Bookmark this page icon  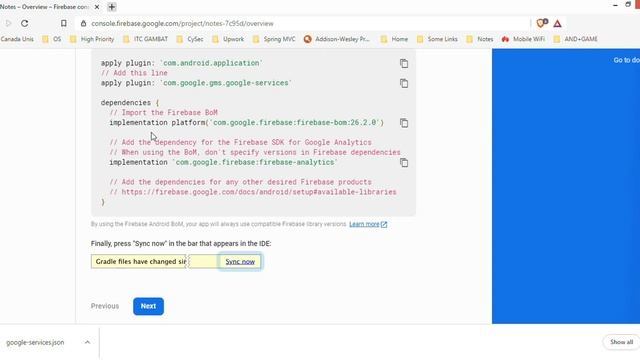click(64, 23)
